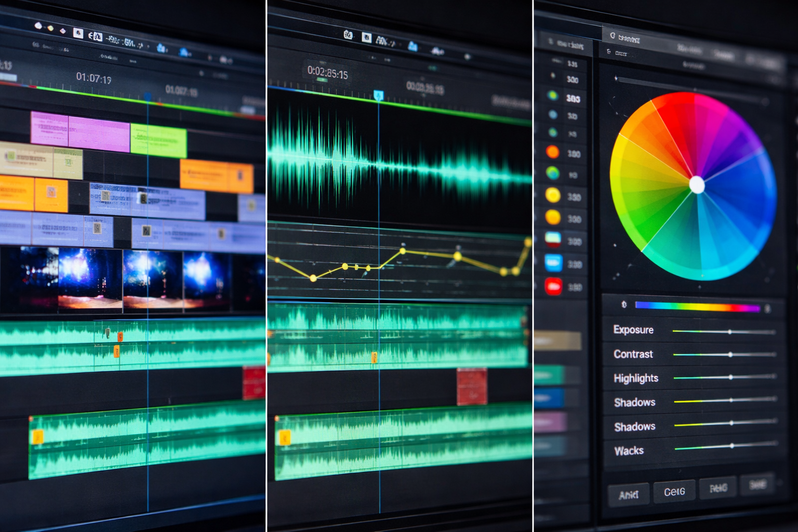This screenshot has height=532, width=798.
Task: Click the bright blue rounded icon in sidebar
Action: coord(553,262)
